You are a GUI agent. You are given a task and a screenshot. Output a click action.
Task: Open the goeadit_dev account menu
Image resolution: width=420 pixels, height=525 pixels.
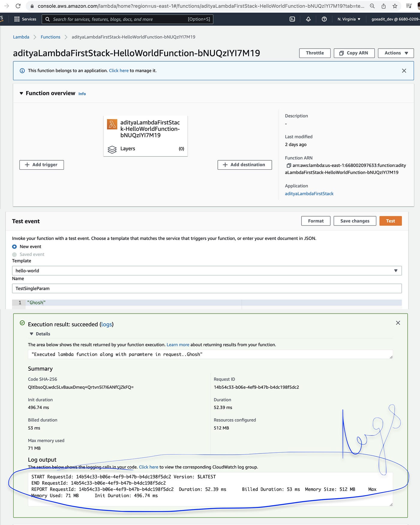(x=395, y=19)
